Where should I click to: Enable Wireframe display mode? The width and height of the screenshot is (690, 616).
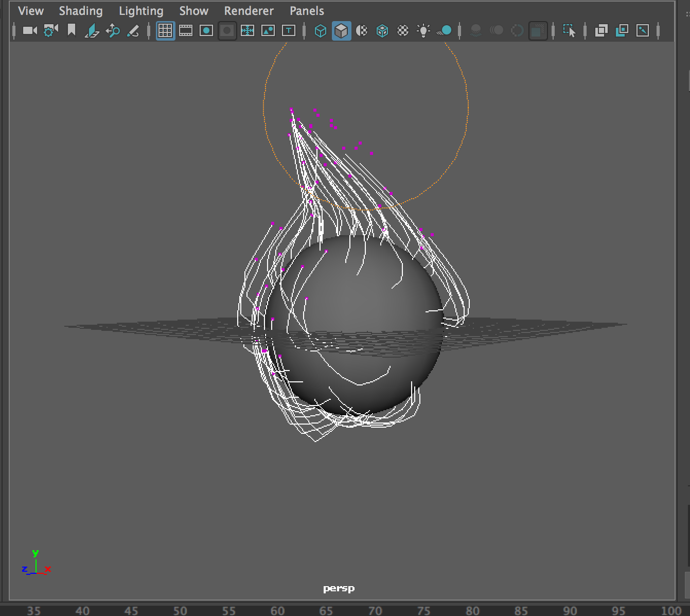pos(320,31)
